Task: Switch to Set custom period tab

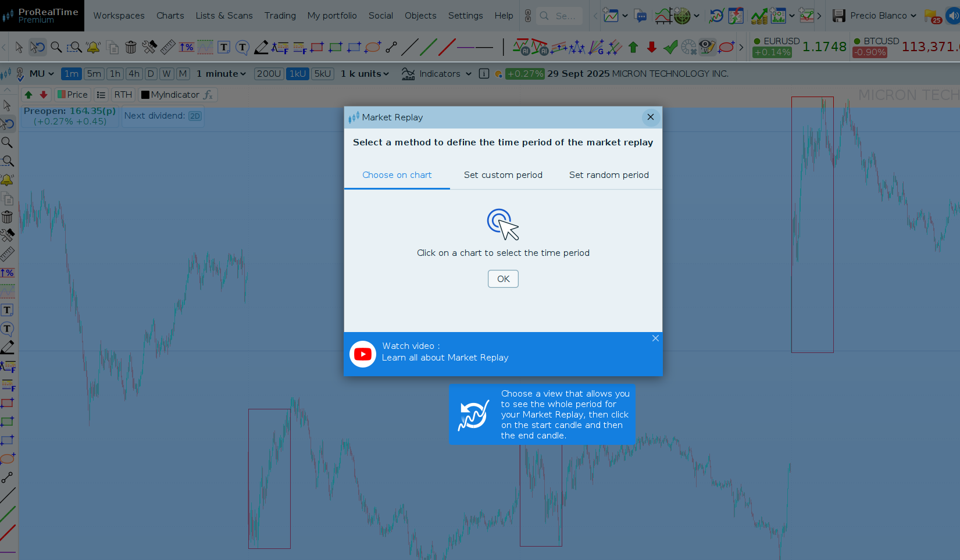Action: (503, 175)
